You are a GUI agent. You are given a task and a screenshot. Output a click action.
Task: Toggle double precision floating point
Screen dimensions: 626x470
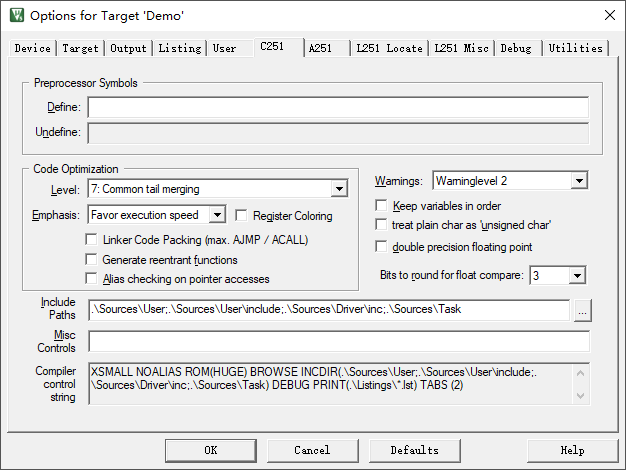pos(380,246)
